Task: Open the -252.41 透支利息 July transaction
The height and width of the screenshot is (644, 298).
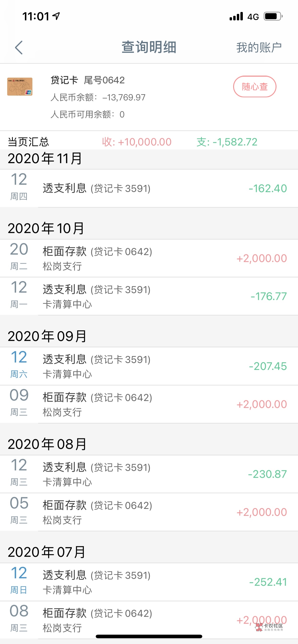Action: pos(149,582)
